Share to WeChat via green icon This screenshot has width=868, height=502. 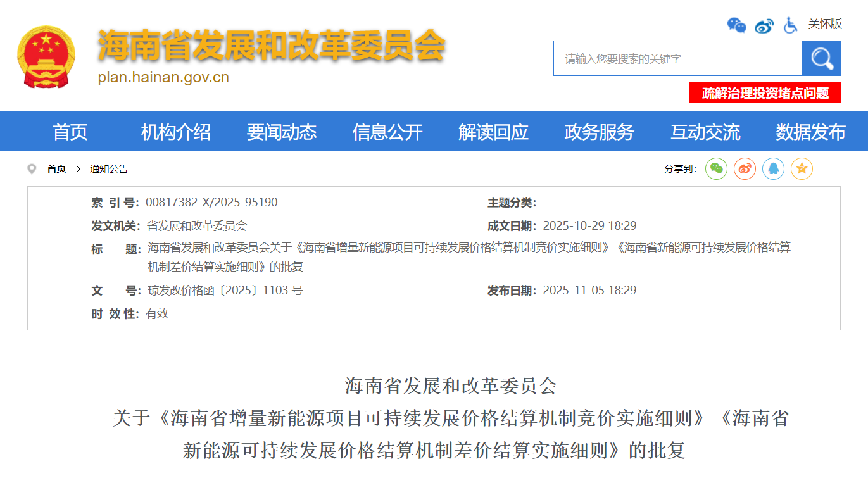pos(716,168)
